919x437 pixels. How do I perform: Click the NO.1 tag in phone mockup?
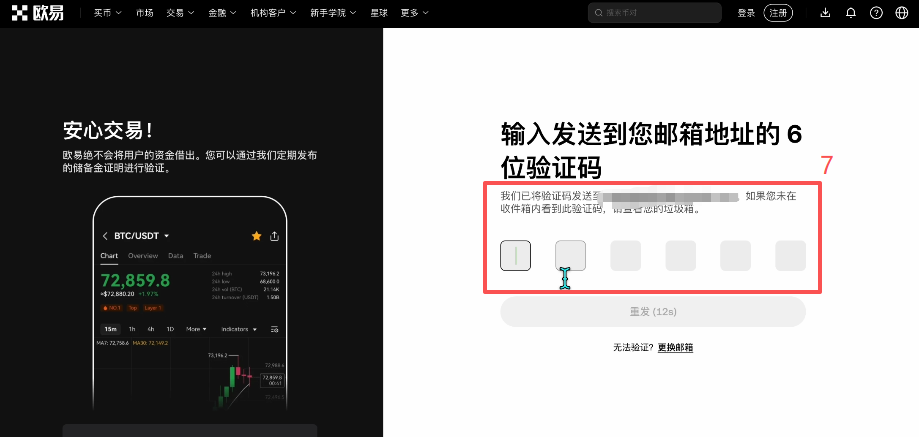[110, 308]
